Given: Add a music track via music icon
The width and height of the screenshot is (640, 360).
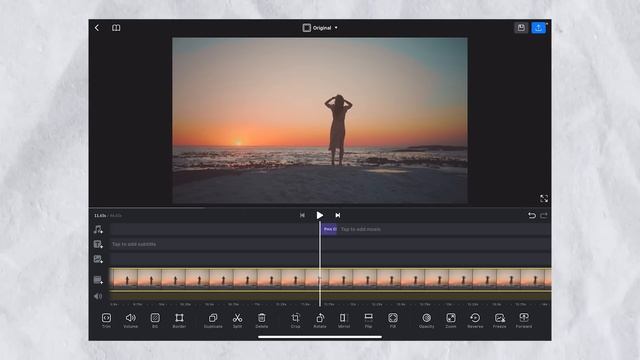Looking at the screenshot, I should pos(98,229).
